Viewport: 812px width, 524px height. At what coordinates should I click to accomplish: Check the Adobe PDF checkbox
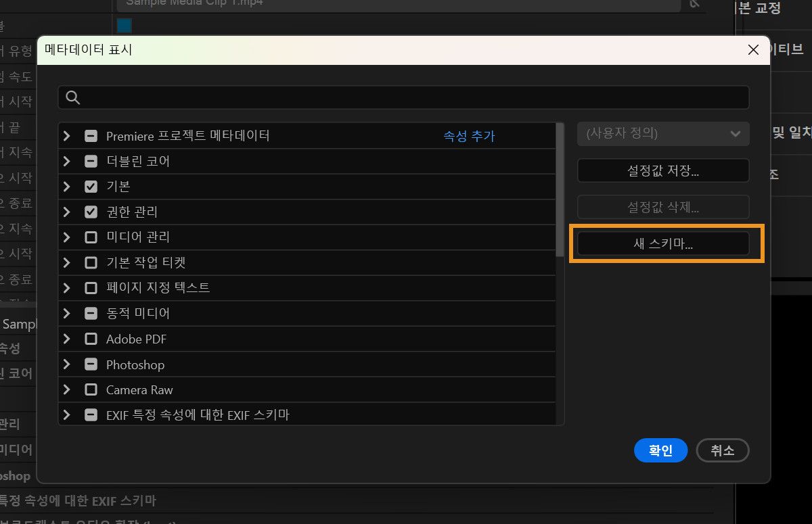point(91,339)
